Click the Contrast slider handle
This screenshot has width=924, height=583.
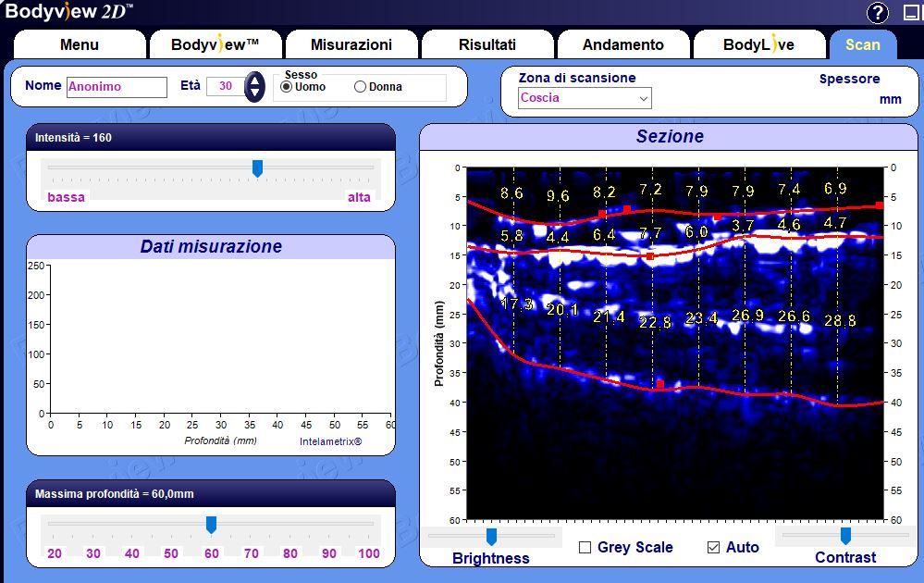845,537
